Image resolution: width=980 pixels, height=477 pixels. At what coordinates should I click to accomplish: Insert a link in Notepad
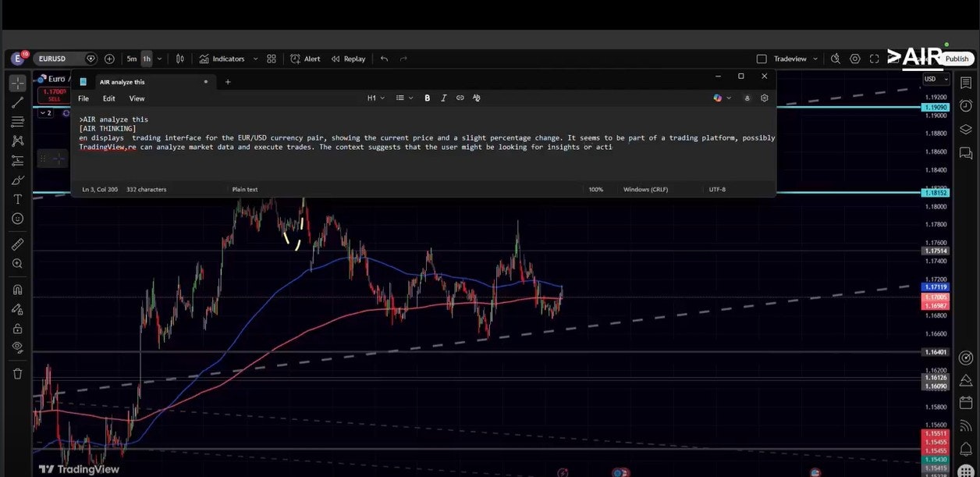click(460, 98)
